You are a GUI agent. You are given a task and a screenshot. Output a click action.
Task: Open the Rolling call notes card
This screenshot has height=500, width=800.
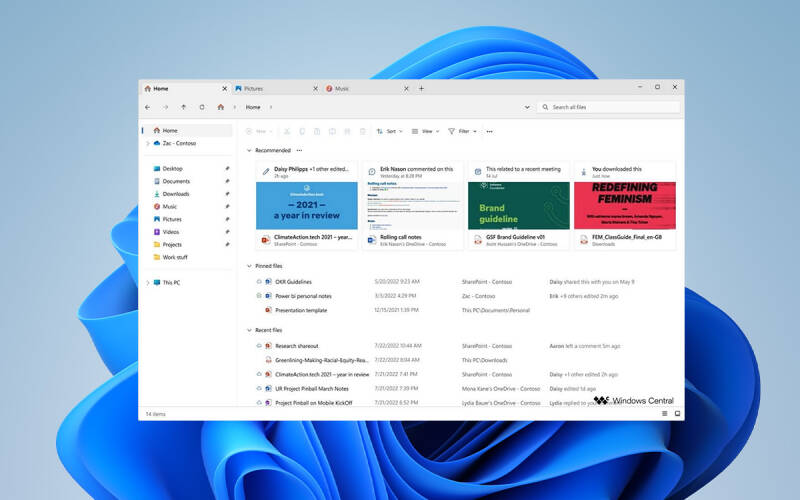[x=413, y=206]
